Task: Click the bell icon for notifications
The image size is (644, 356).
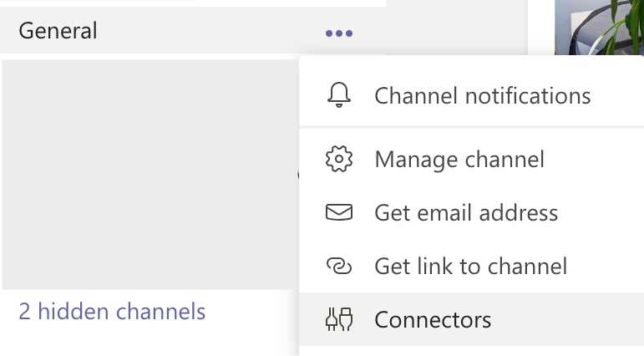Action: [x=339, y=95]
